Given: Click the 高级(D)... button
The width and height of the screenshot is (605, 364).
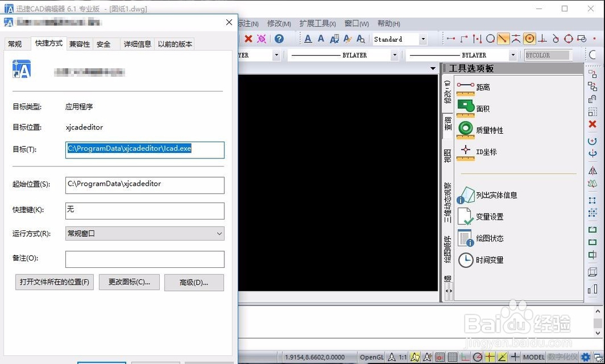Looking at the screenshot, I should tap(194, 282).
